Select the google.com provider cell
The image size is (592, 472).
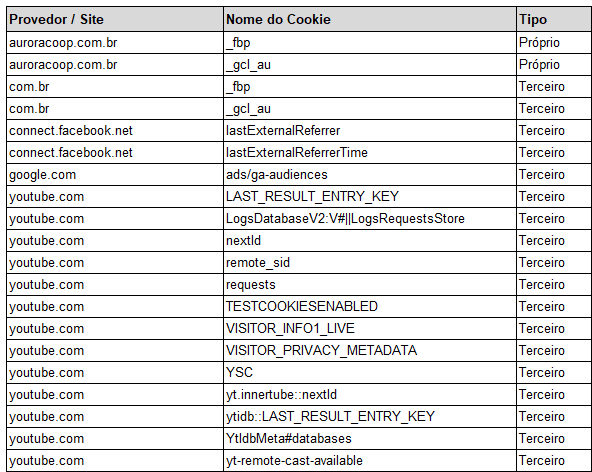point(115,174)
